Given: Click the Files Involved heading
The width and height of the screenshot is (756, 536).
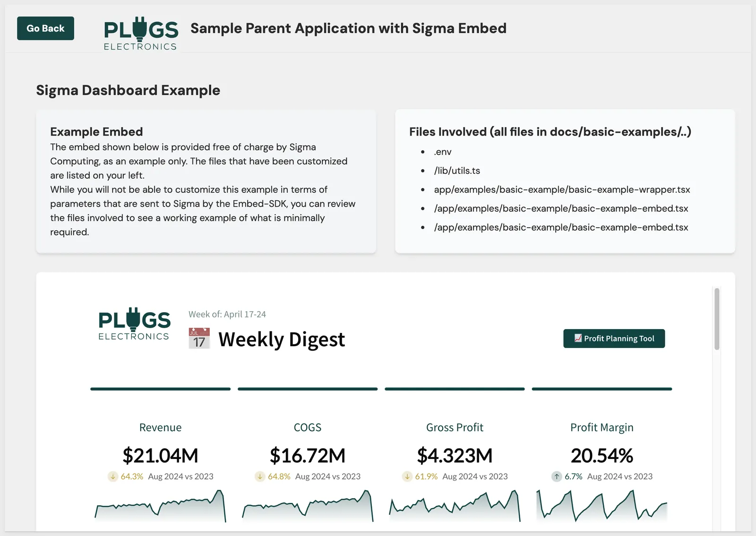Looking at the screenshot, I should click(x=550, y=132).
